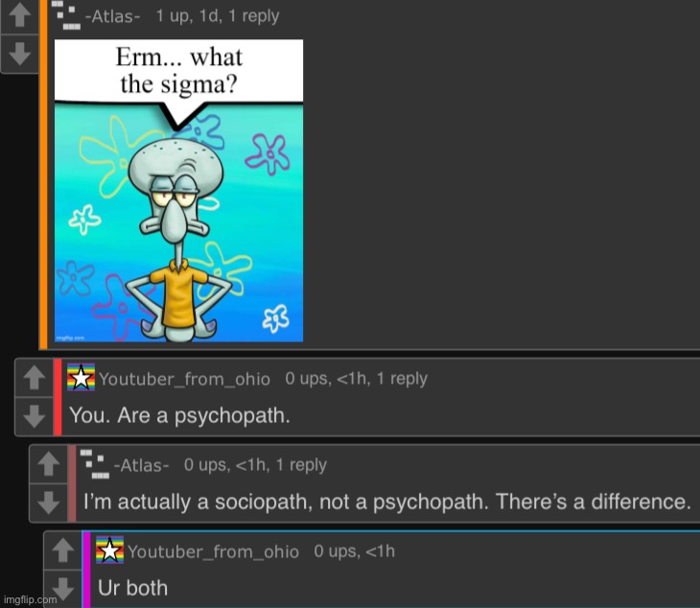Upvote -Atlas- Squidward meme comment
This screenshot has height=608, width=700.
19,15
